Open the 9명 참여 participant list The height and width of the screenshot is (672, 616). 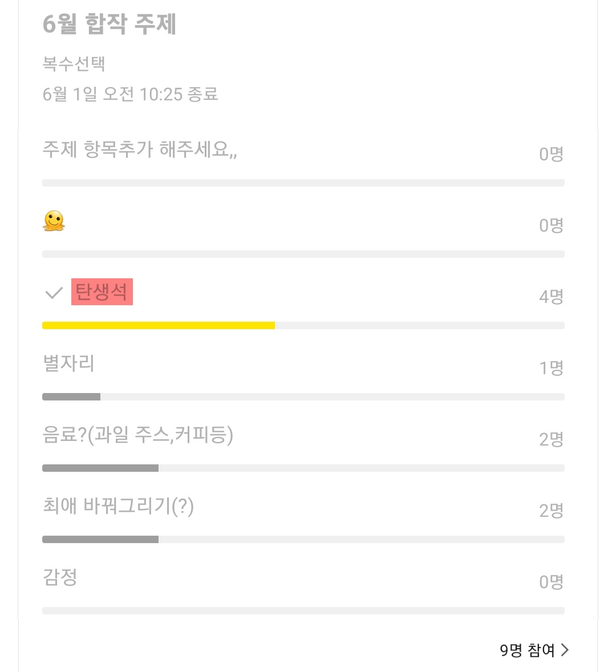(x=527, y=650)
